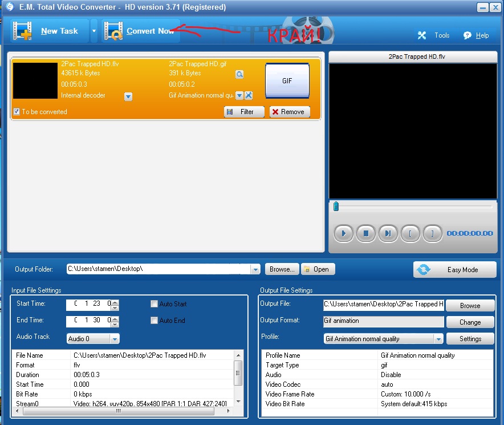
Task: Click the profile settings tools icon in task
Action: pos(249,95)
